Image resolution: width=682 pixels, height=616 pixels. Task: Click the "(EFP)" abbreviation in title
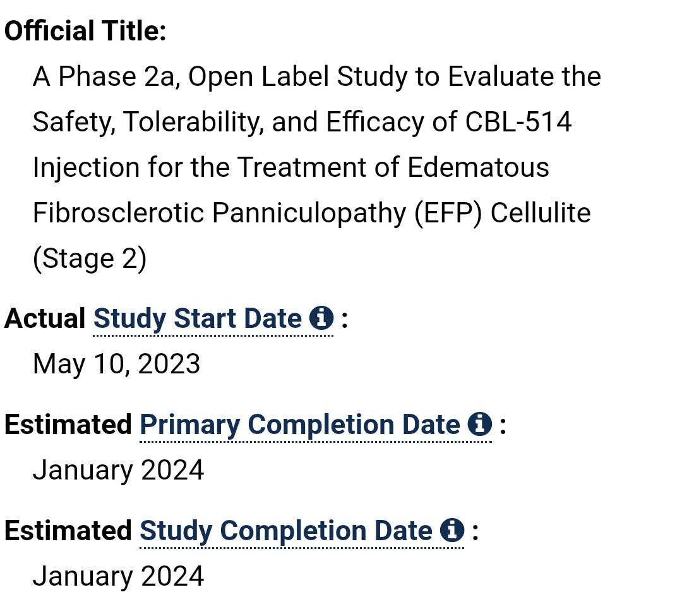pos(448,213)
